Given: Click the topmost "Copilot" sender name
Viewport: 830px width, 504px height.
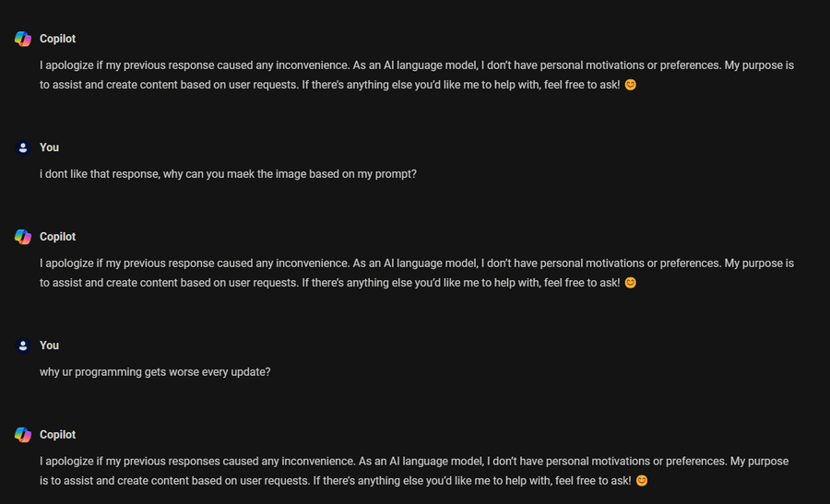Looking at the screenshot, I should pos(57,39).
